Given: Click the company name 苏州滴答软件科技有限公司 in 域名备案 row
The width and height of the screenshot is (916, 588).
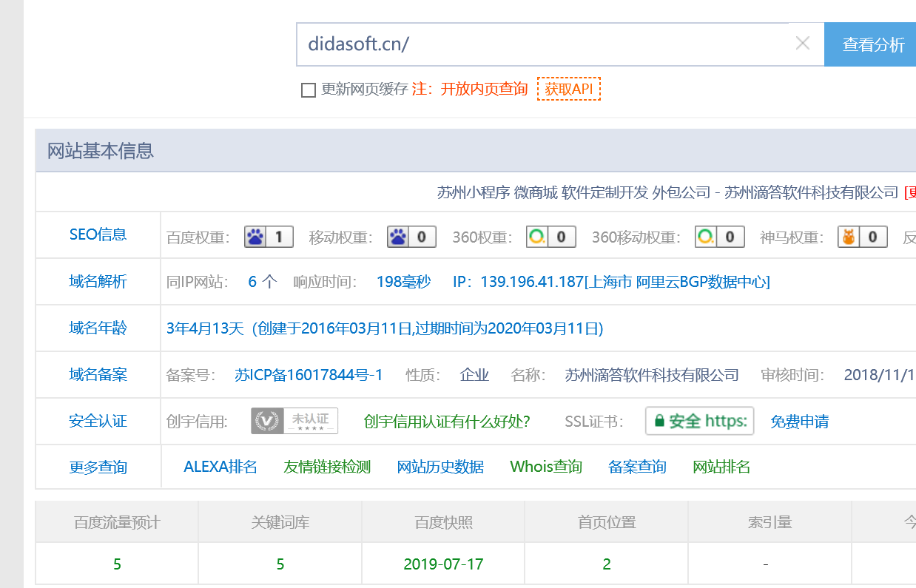Looking at the screenshot, I should 652,375.
